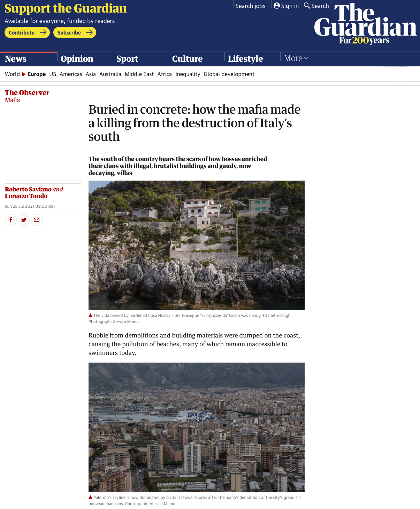The image size is (420, 509).
Task: Open the Guardian logo homepage
Action: pyautogui.click(x=365, y=24)
